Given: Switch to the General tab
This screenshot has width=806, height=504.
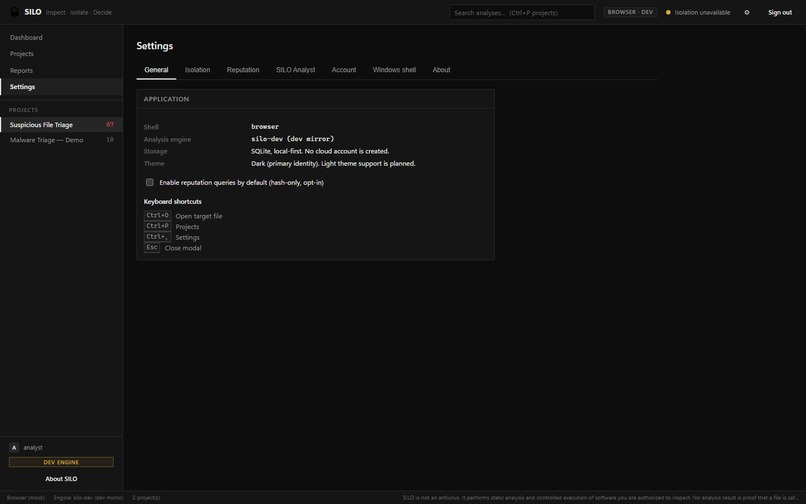Looking at the screenshot, I should point(156,70).
